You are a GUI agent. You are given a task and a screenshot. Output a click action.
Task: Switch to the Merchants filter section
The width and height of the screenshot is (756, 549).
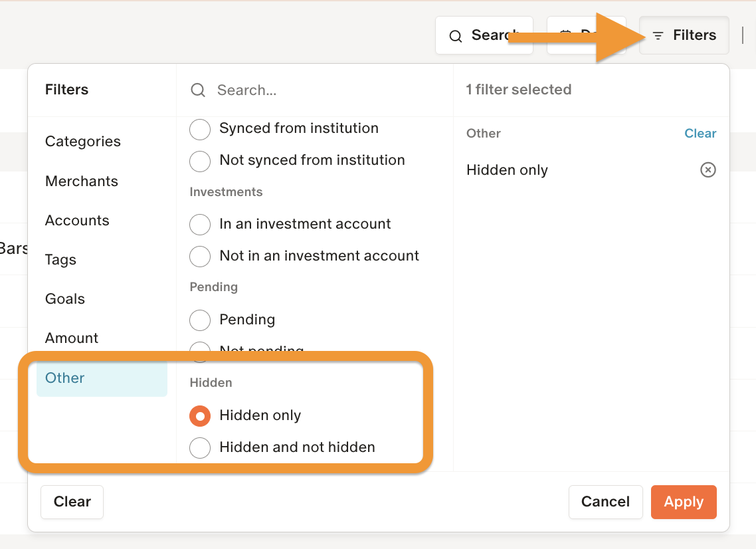pyautogui.click(x=82, y=181)
